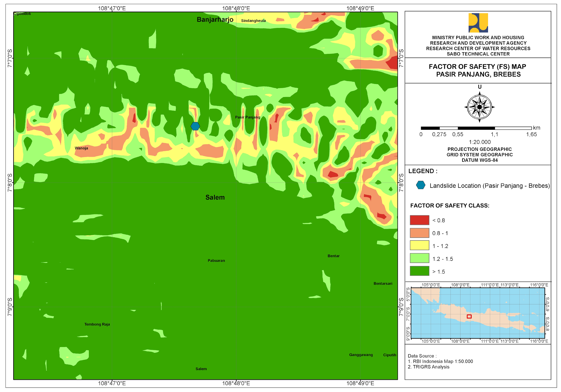
Task: Click the orange 0.8 - 1 legend swatch
Action: pos(419,233)
